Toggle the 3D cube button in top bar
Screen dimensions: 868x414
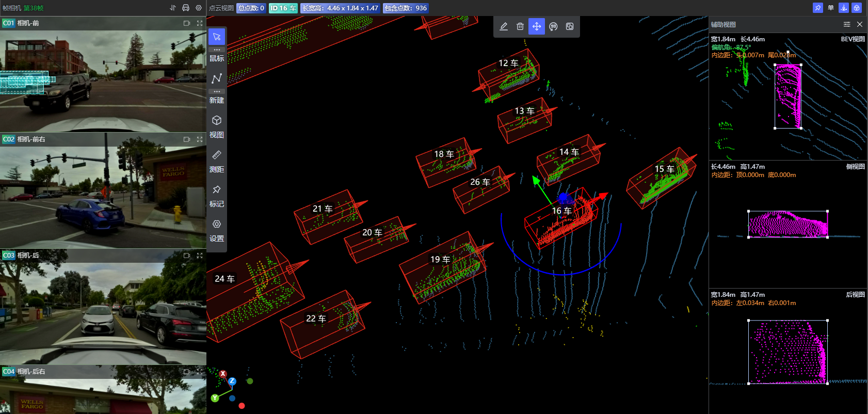(x=857, y=8)
